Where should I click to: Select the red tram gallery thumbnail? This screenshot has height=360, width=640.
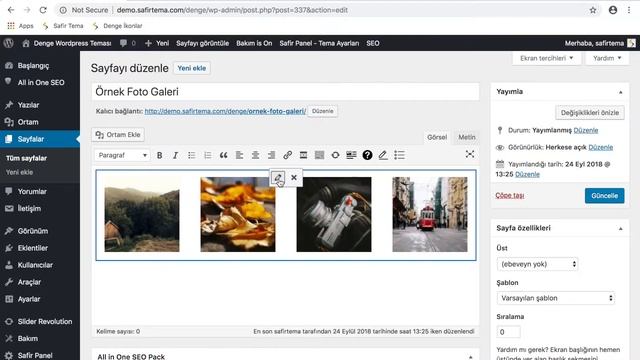click(430, 214)
